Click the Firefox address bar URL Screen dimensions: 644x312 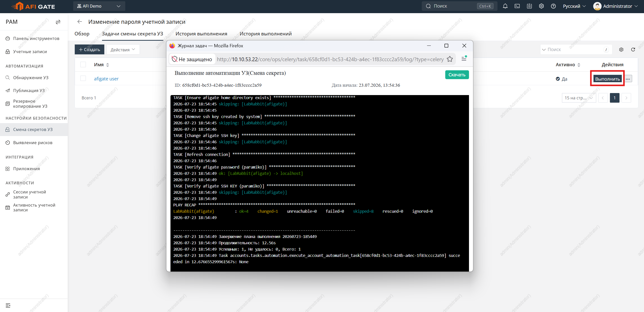coord(330,59)
